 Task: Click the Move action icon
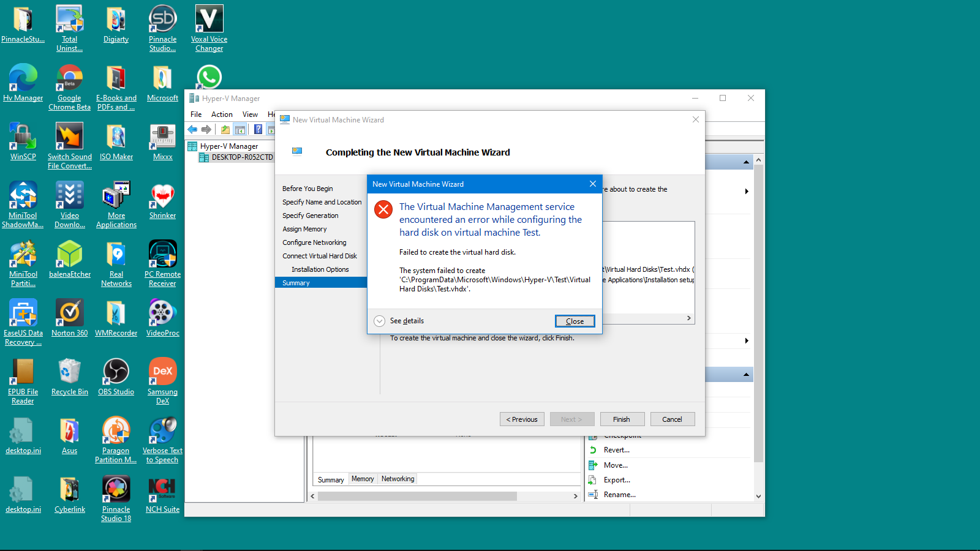(593, 465)
